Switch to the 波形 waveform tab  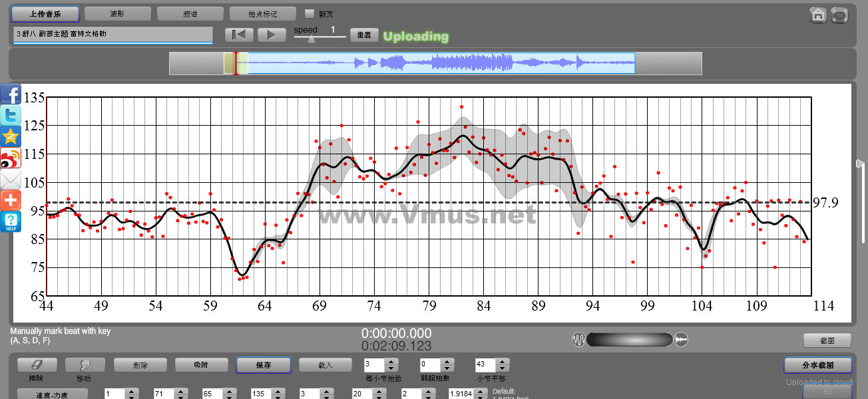[x=117, y=13]
